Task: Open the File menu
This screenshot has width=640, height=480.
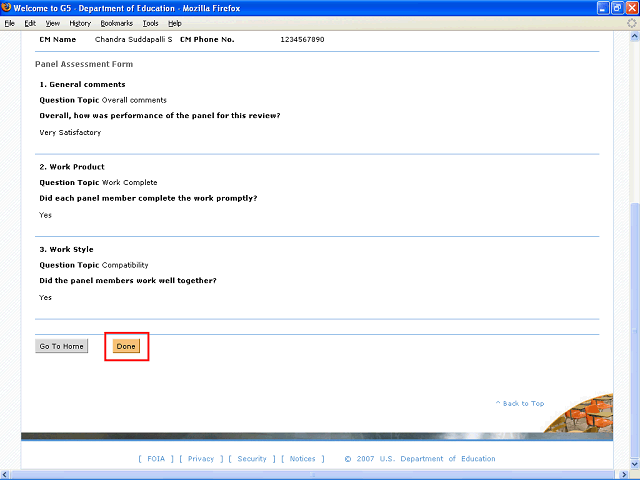Action: pos(9,24)
